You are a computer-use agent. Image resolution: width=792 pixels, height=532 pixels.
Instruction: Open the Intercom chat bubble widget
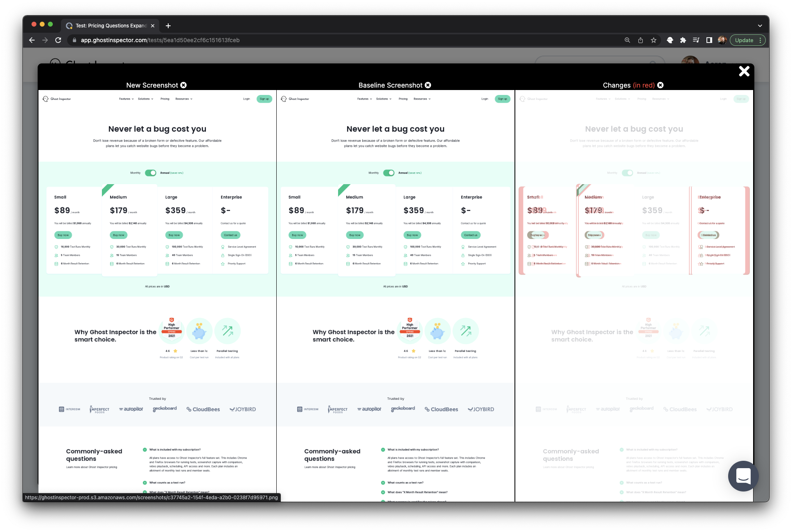coord(743,476)
